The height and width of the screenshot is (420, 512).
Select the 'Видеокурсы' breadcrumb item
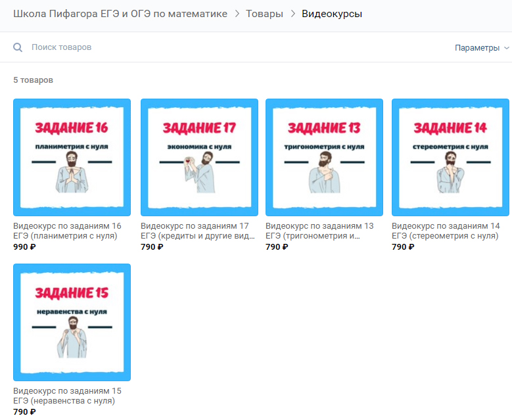coord(332,14)
